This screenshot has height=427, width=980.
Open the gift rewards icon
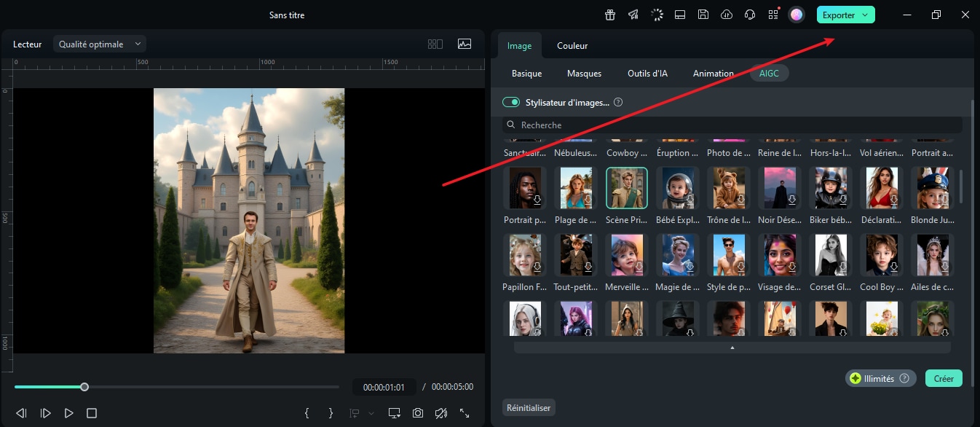tap(610, 15)
